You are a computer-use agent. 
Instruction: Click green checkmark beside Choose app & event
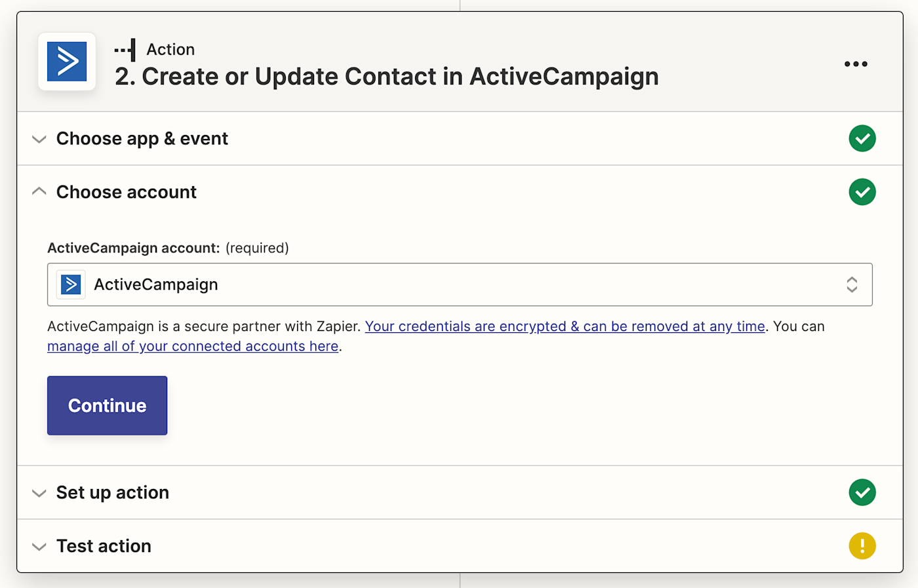(x=862, y=138)
